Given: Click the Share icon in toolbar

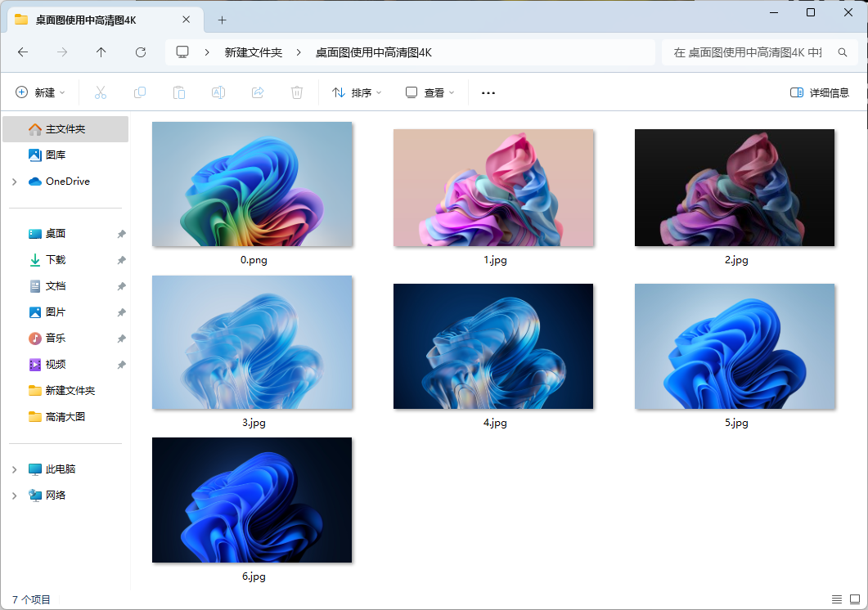Looking at the screenshot, I should click(258, 93).
